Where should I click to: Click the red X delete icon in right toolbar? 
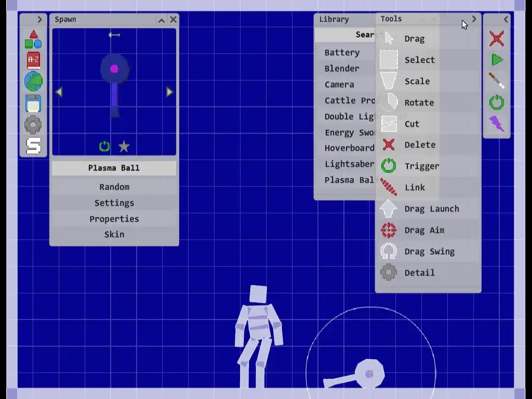click(497, 38)
